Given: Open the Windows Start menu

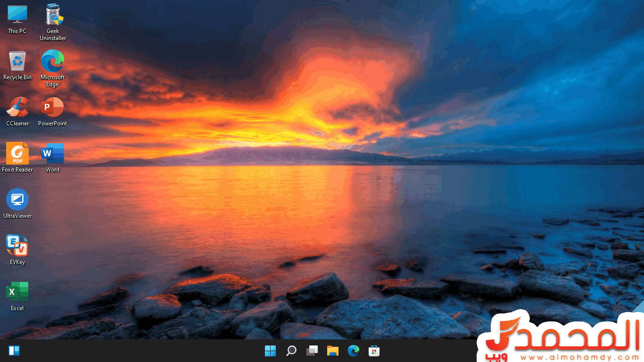Looking at the screenshot, I should pos(270,351).
